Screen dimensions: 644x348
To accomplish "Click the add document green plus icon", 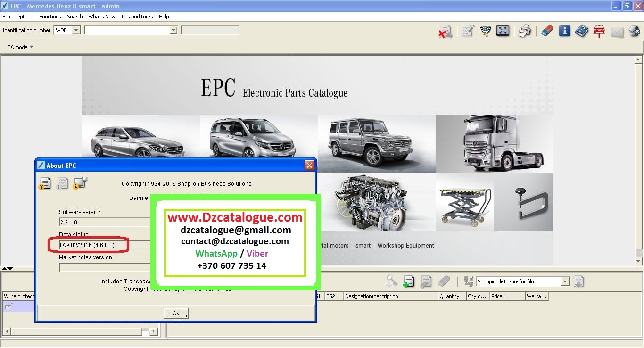I will [408, 282].
